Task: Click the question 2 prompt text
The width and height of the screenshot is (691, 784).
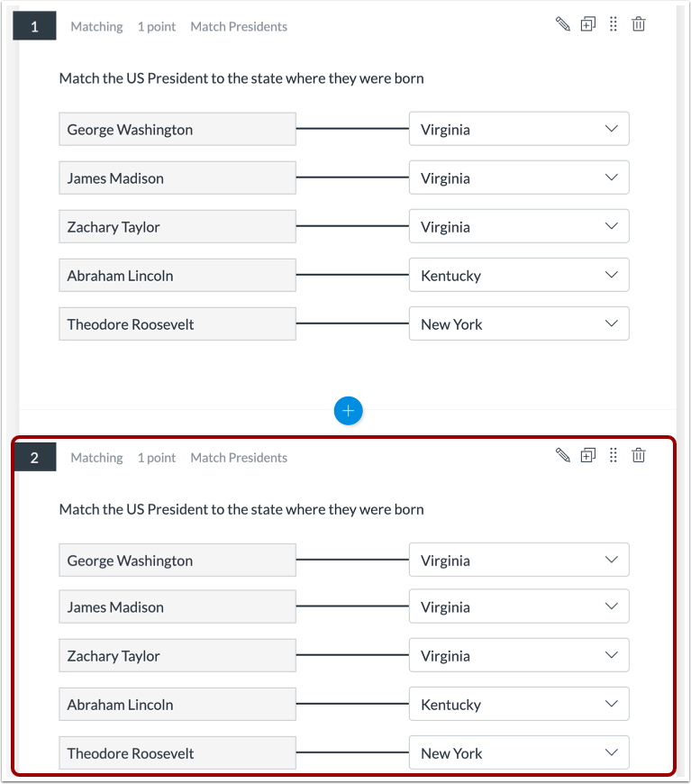Action: pos(241,509)
